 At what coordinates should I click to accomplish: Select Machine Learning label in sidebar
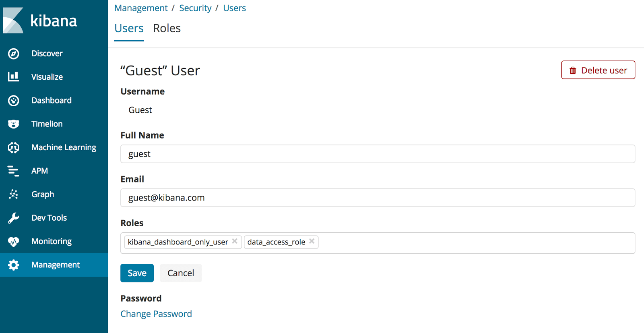[64, 148]
